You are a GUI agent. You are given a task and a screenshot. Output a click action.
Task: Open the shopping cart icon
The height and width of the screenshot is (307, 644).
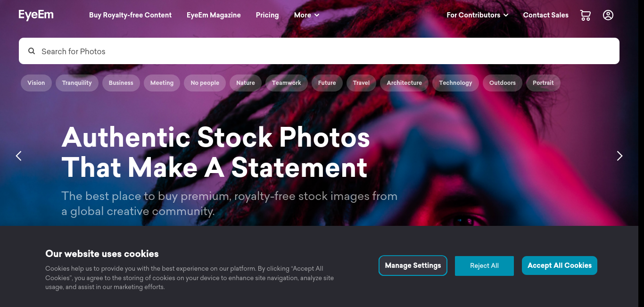[x=585, y=15]
